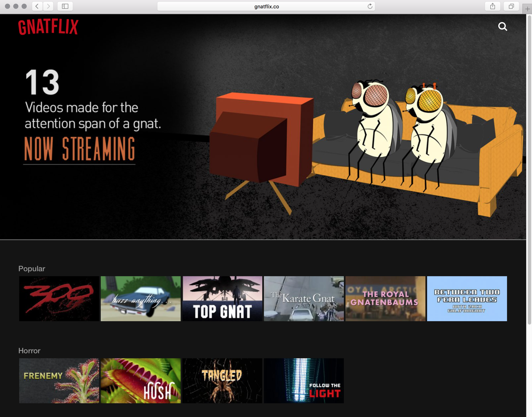This screenshot has height=417, width=532.
Task: Reload the page with the refresh icon
Action: [x=370, y=6]
